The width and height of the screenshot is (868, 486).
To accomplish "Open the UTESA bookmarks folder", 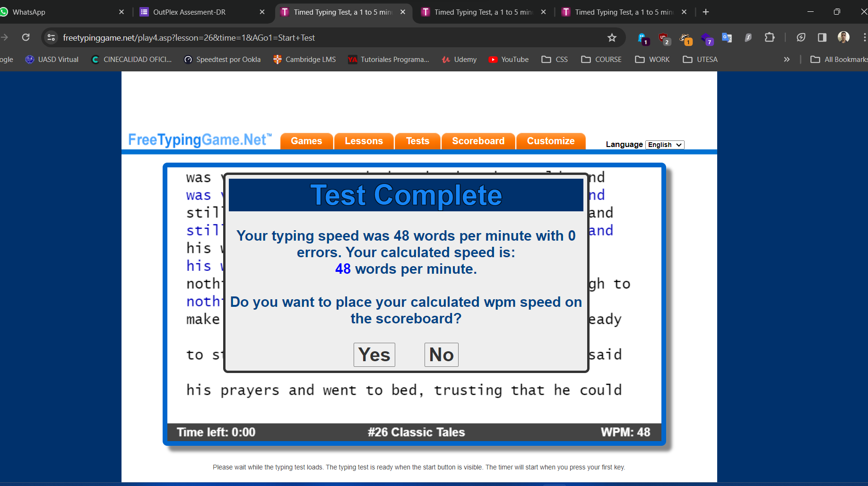I will click(x=700, y=60).
